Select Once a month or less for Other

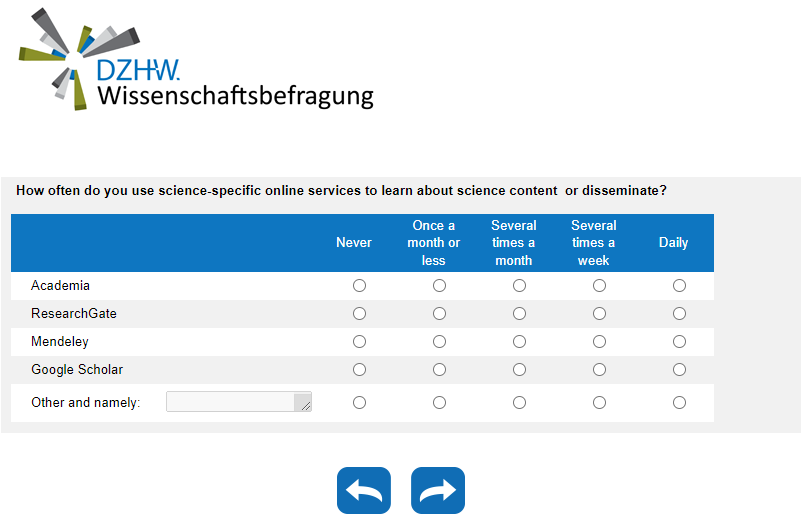(440, 403)
